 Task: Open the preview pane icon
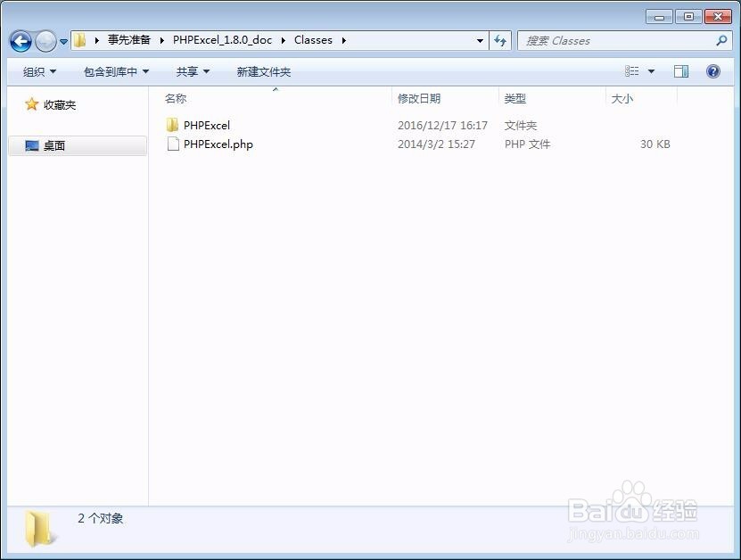pyautogui.click(x=680, y=70)
